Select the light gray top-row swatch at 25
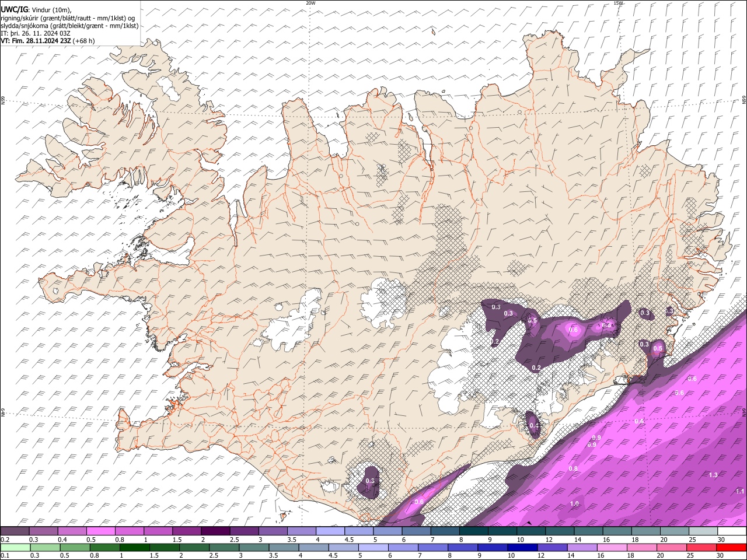Screen dimensions: 747x560 (x=703, y=531)
